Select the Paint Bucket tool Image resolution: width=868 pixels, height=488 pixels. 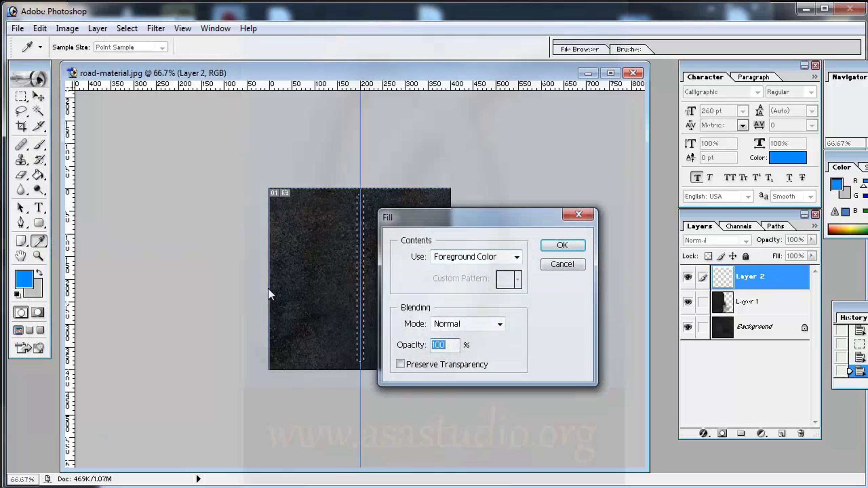click(x=38, y=175)
